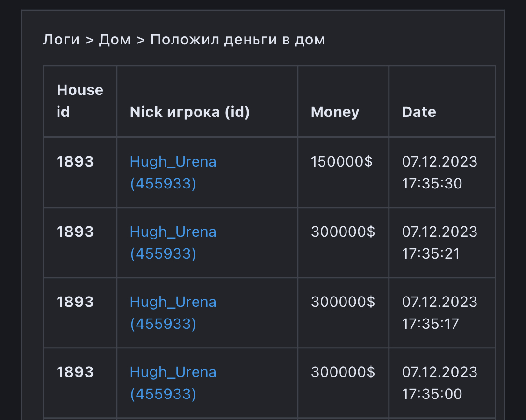This screenshot has width=526, height=420.
Task: Click the Date column header
Action: 419,112
